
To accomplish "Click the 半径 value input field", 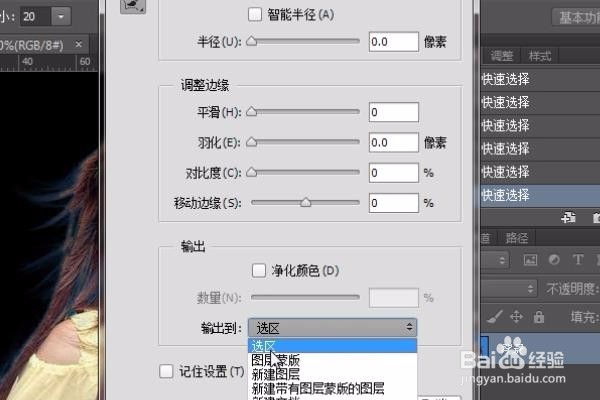I will point(393,42).
